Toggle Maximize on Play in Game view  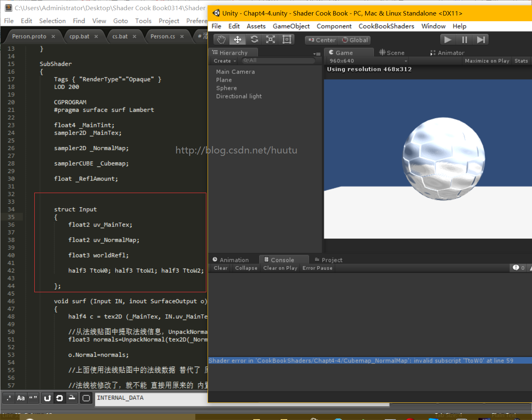(487, 61)
